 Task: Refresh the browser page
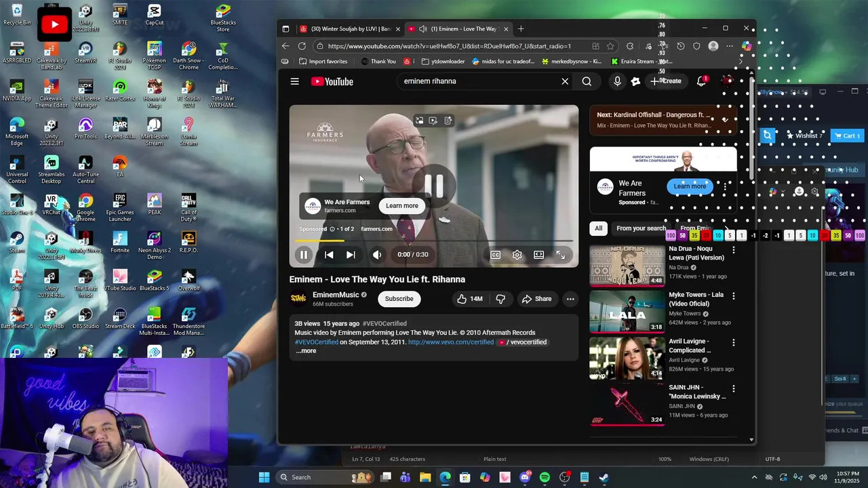click(302, 46)
